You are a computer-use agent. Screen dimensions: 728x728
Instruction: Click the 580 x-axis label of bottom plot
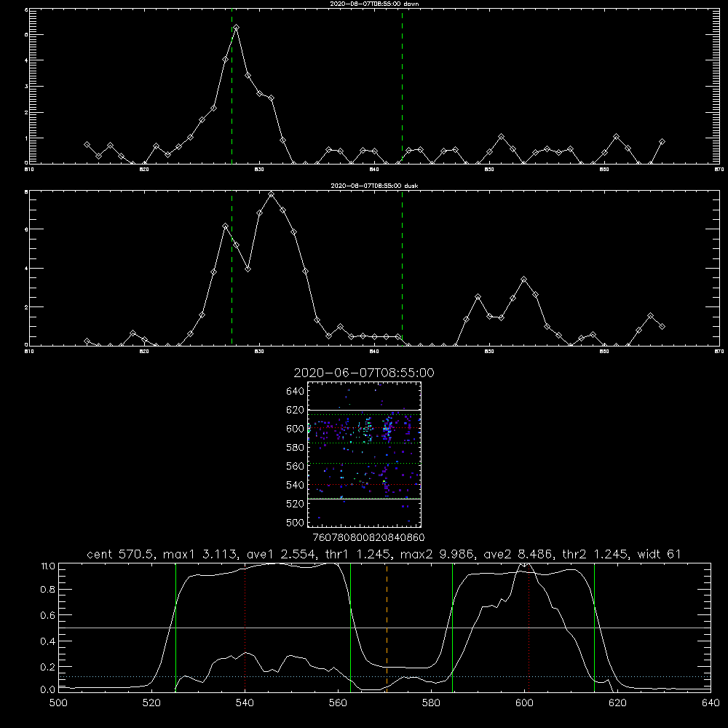(431, 703)
